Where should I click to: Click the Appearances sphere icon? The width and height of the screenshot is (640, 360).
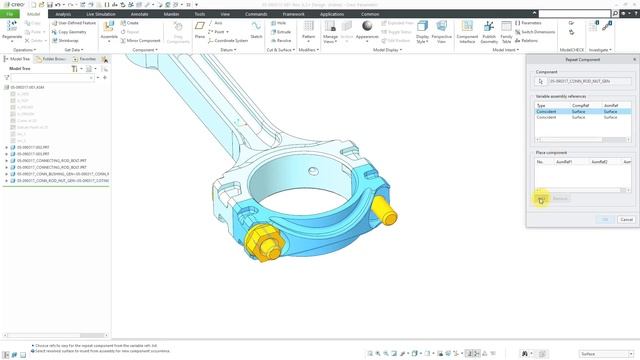point(367,27)
